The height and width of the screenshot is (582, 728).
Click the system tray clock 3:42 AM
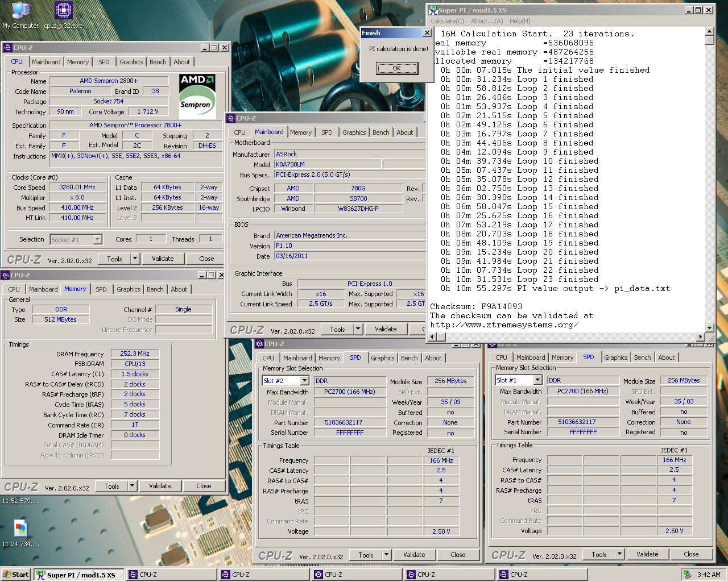(x=709, y=575)
